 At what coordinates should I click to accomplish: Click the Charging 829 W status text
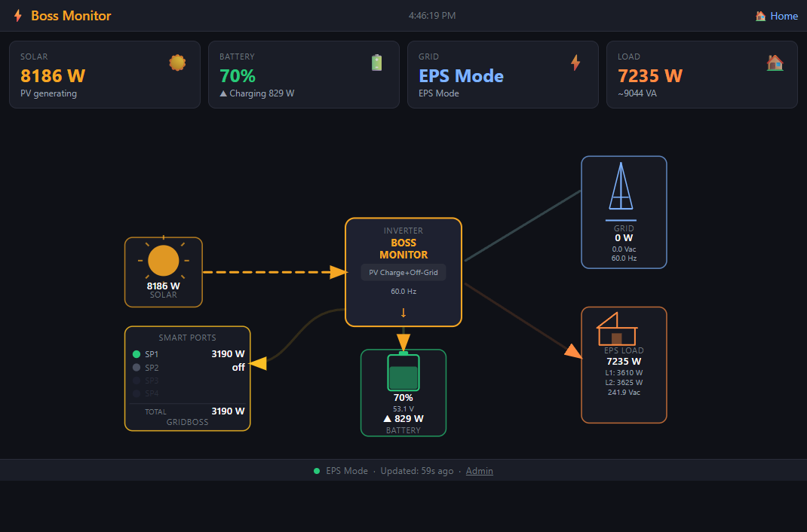pyautogui.click(x=257, y=93)
